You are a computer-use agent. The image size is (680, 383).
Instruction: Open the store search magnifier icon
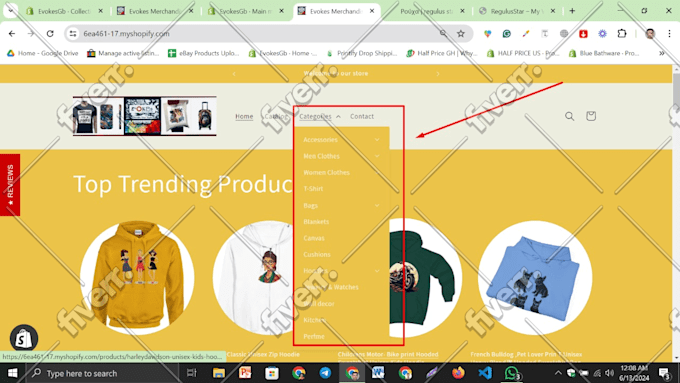coord(569,116)
